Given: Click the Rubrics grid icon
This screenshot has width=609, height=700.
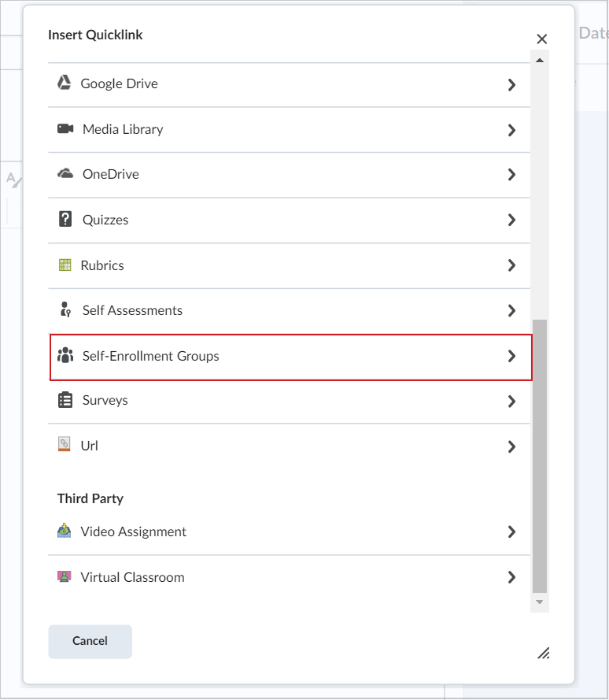Looking at the screenshot, I should [x=65, y=265].
